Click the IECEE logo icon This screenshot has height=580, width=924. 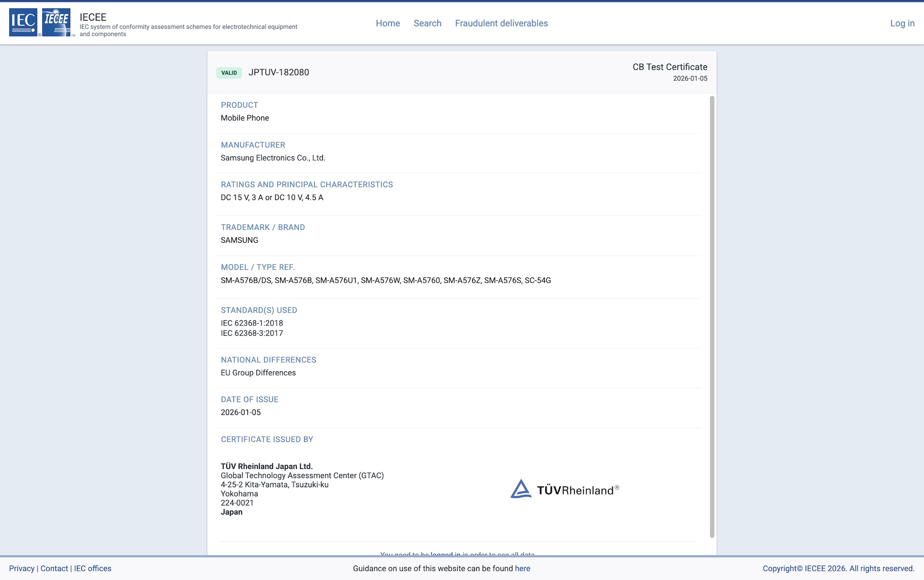point(56,22)
